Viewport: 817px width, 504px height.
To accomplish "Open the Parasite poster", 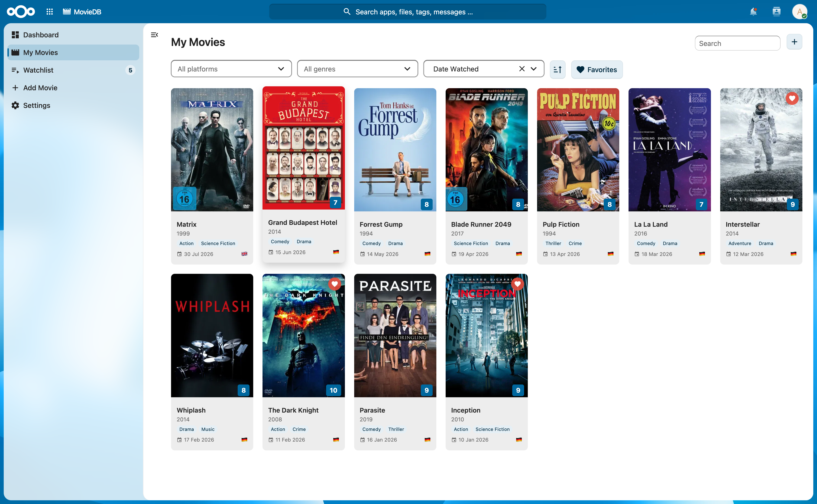I will pos(395,335).
